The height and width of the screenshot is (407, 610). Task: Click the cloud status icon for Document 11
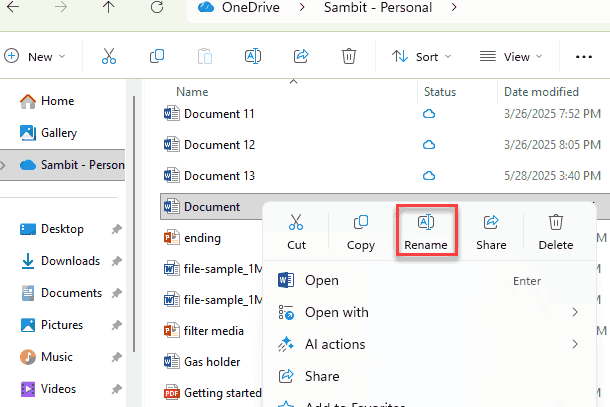coord(429,114)
